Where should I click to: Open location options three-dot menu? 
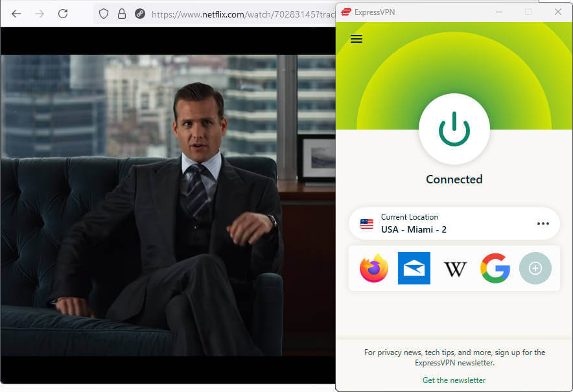[x=543, y=224]
